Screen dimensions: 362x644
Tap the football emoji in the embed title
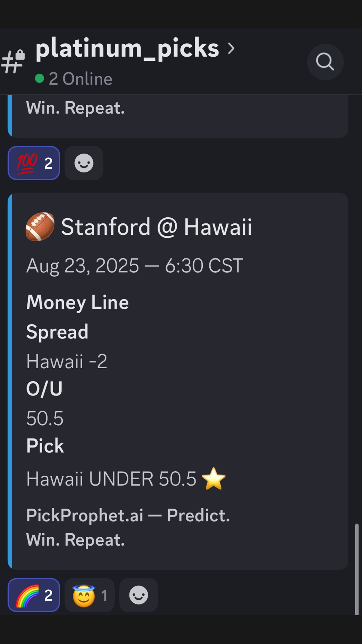[x=40, y=227]
